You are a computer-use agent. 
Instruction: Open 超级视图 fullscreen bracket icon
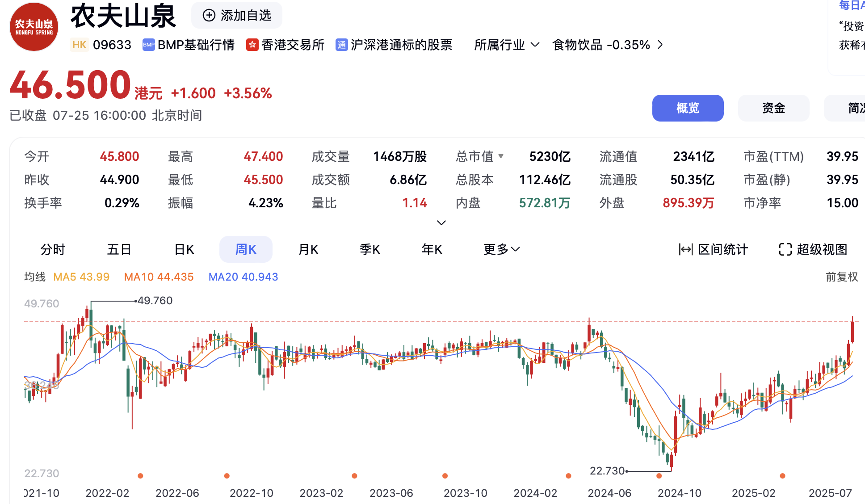point(785,249)
